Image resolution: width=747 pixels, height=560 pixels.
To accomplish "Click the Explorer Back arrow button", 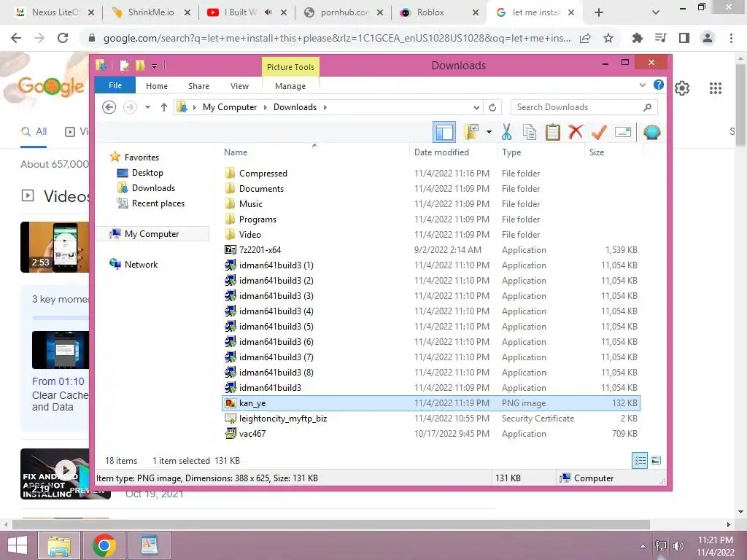I will 109,107.
